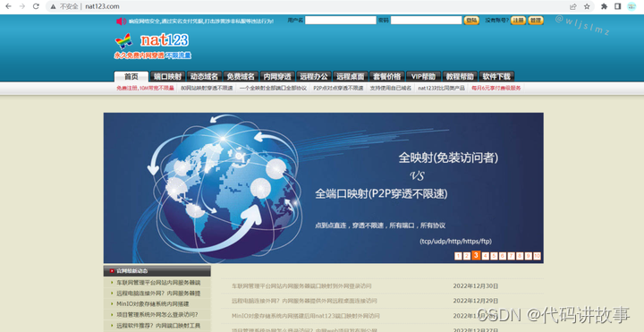Open sidebar item 车联网管理平台网站内网服务器端

158,283
